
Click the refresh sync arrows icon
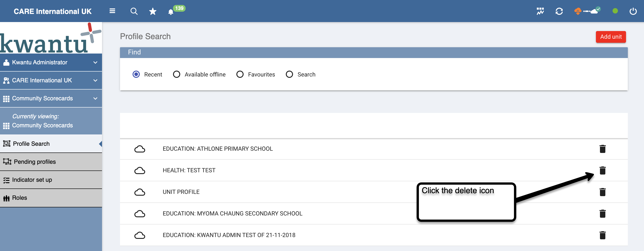pos(559,11)
